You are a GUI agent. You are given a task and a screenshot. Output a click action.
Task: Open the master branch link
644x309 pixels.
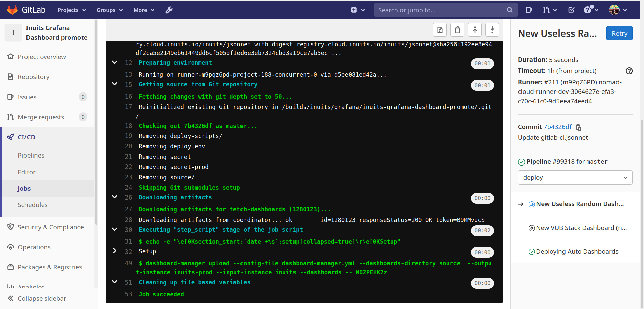tap(597, 162)
